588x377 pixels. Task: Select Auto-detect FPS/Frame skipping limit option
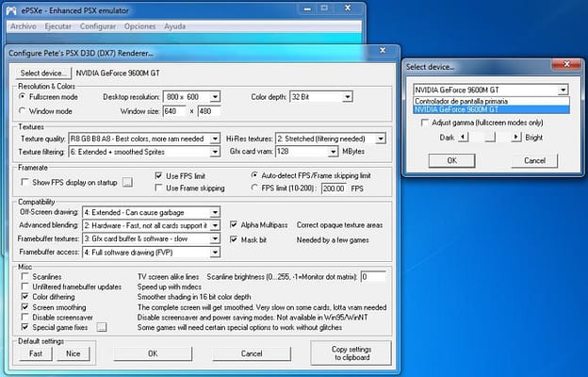(x=254, y=175)
